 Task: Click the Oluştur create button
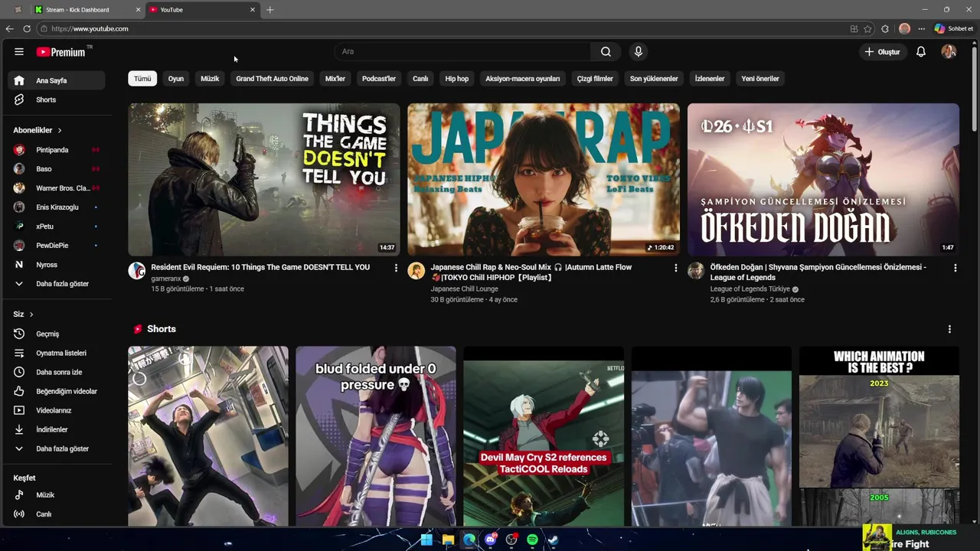883,51
